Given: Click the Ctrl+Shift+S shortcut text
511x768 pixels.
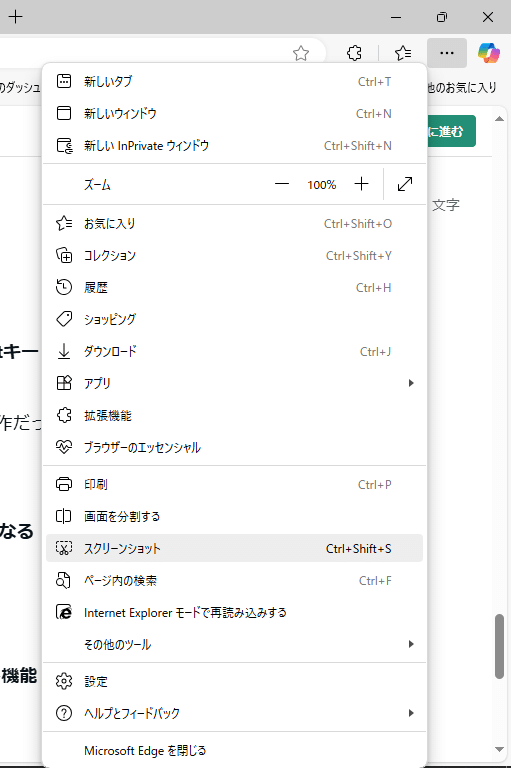Looking at the screenshot, I should pyautogui.click(x=359, y=549).
